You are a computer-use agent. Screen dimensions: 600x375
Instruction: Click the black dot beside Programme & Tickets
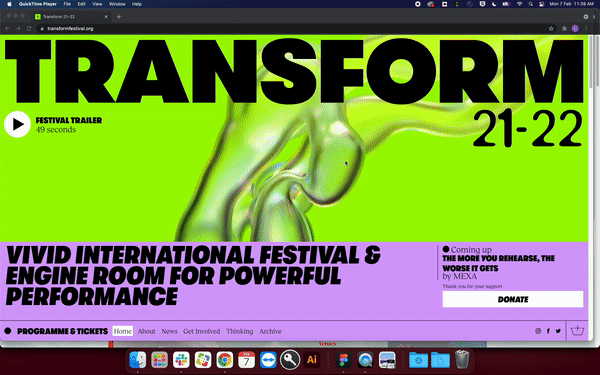click(x=8, y=331)
